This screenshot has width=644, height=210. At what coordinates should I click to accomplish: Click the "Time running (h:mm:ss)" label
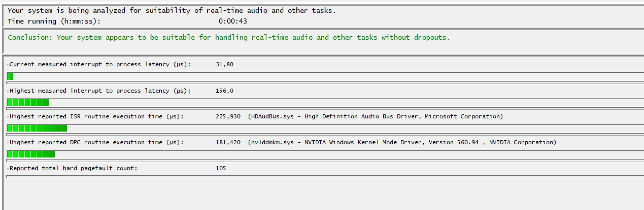pos(54,21)
